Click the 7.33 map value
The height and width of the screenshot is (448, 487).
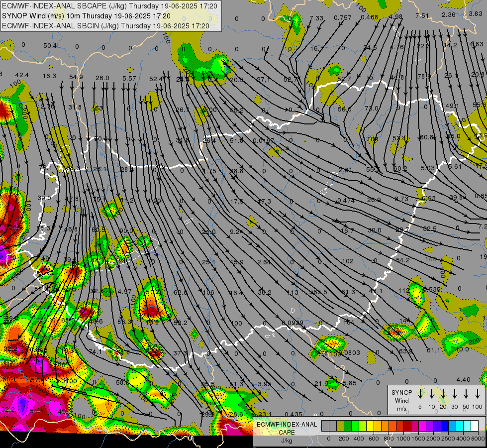pos(316,18)
